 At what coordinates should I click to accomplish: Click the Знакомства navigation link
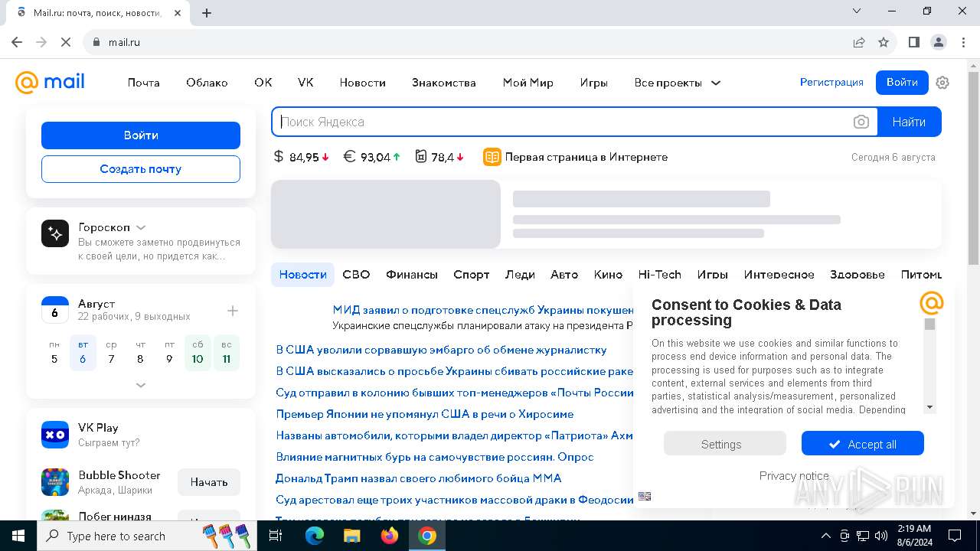tap(444, 83)
